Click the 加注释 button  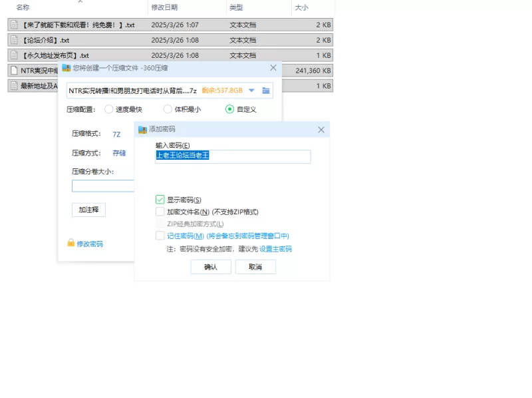tap(88, 210)
